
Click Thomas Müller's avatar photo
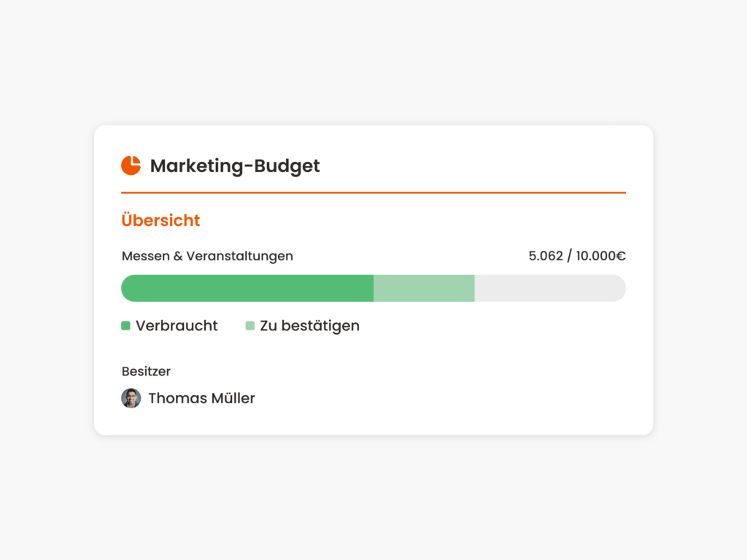click(x=131, y=398)
